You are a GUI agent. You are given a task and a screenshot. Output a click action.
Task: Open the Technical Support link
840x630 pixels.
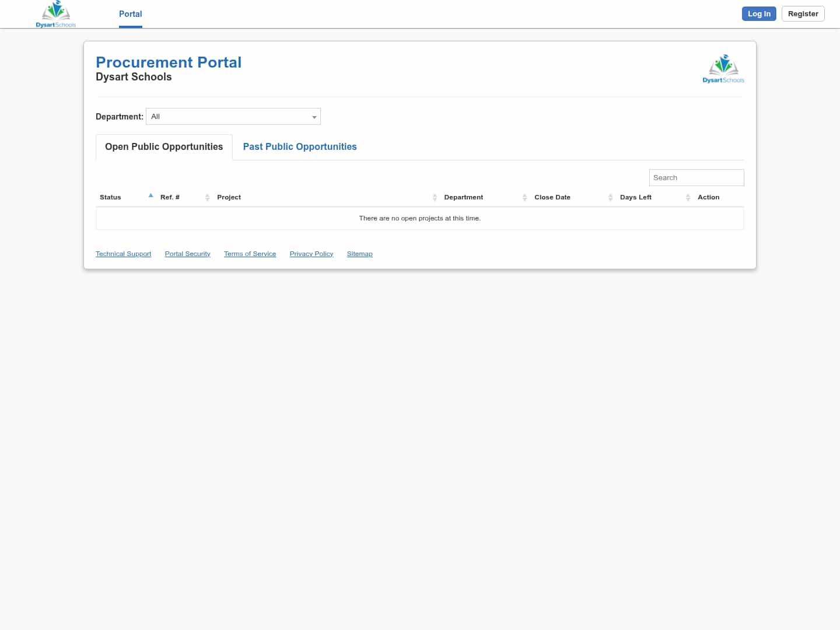[x=123, y=253]
